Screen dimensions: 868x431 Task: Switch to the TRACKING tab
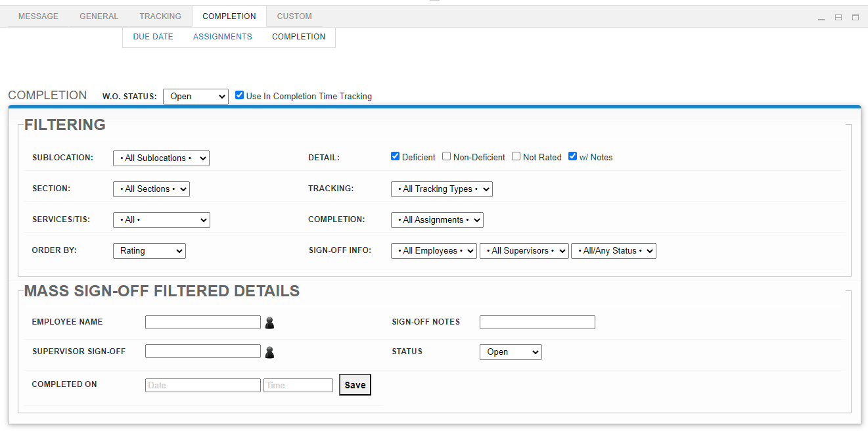pos(160,16)
